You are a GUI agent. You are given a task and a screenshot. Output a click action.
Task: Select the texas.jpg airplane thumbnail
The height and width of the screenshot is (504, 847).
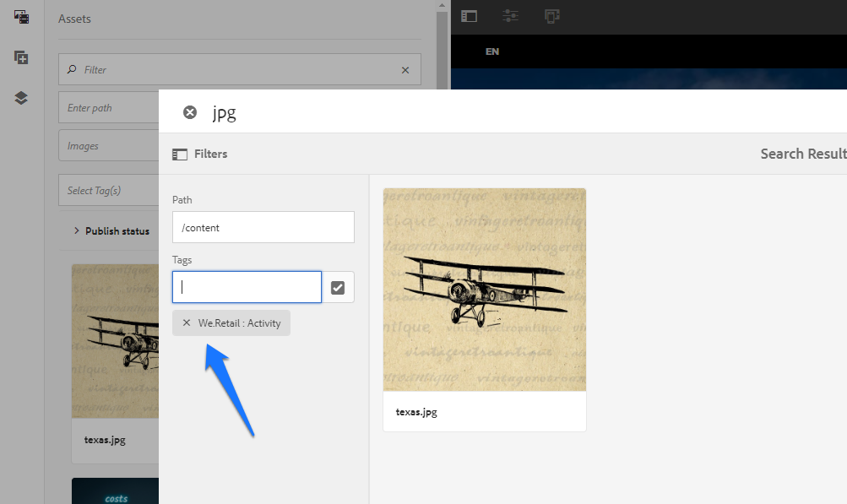click(x=484, y=289)
